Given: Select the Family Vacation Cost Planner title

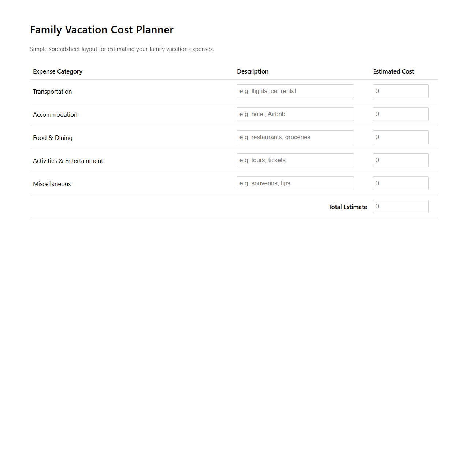Looking at the screenshot, I should point(102,30).
